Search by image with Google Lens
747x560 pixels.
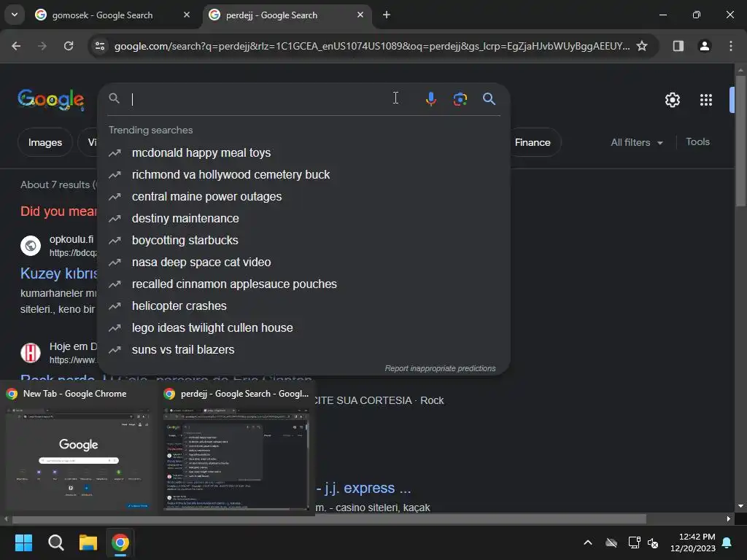[x=460, y=98]
